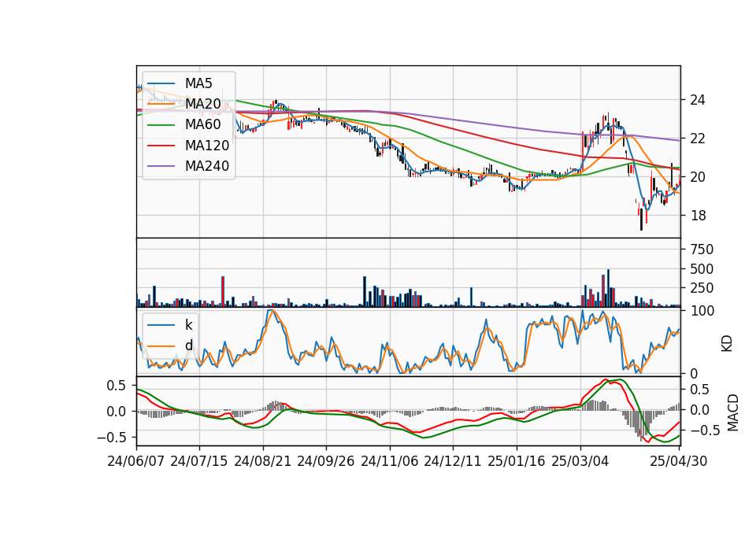Click the 24/08/21 date axis label
Image resolution: width=756 pixels, height=543 pixels.
[263, 461]
